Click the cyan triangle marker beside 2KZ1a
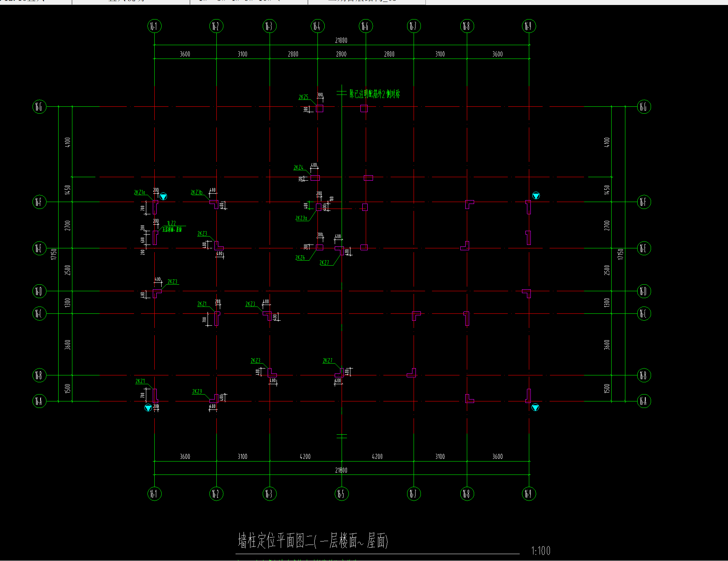Viewport: 728px width, 561px height. point(164,197)
